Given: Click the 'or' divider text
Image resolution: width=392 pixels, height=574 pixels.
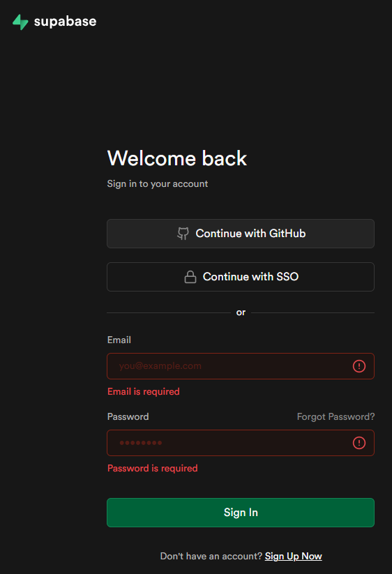Looking at the screenshot, I should [x=241, y=312].
